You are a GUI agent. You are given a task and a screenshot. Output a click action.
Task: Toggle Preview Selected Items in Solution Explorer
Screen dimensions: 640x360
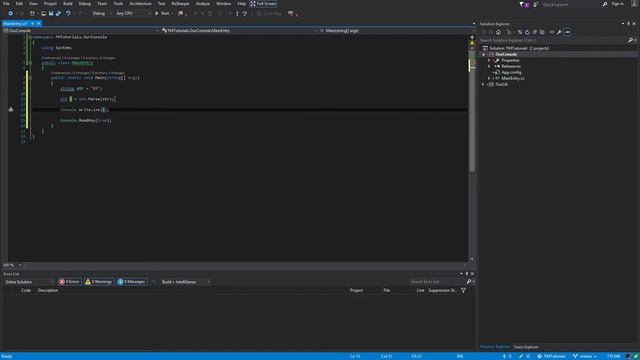tap(567, 32)
